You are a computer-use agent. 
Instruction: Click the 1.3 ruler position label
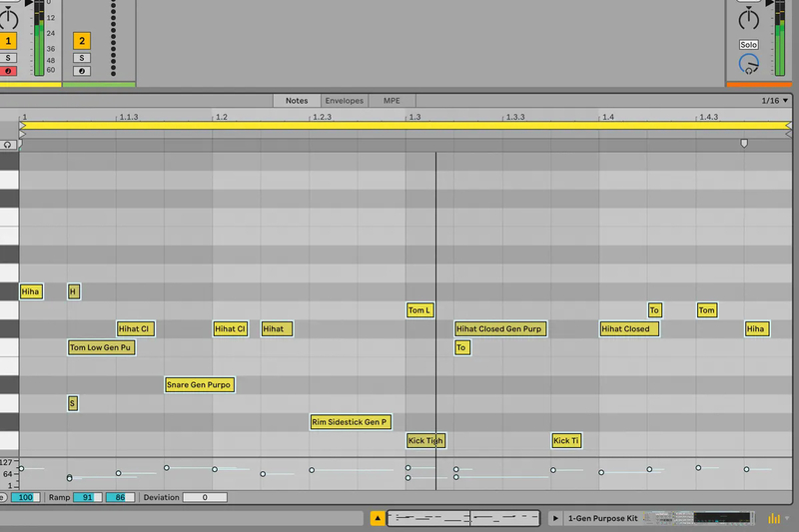(x=414, y=117)
